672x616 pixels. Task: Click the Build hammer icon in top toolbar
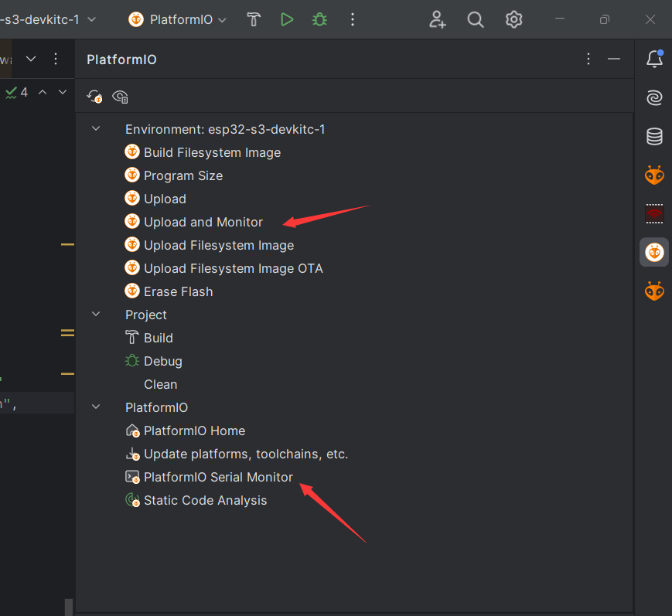click(x=254, y=19)
